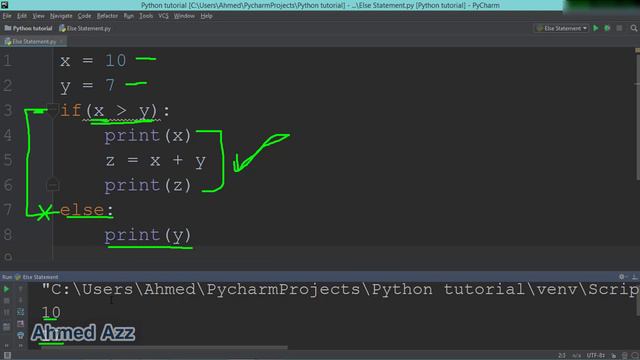
Task: Open the Navigate menu
Action: tap(61, 16)
